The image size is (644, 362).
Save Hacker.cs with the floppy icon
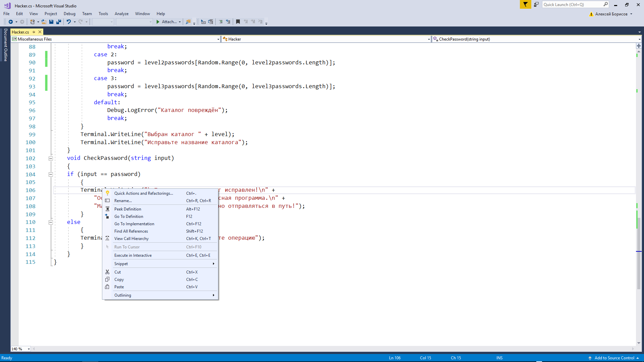pos(51,22)
